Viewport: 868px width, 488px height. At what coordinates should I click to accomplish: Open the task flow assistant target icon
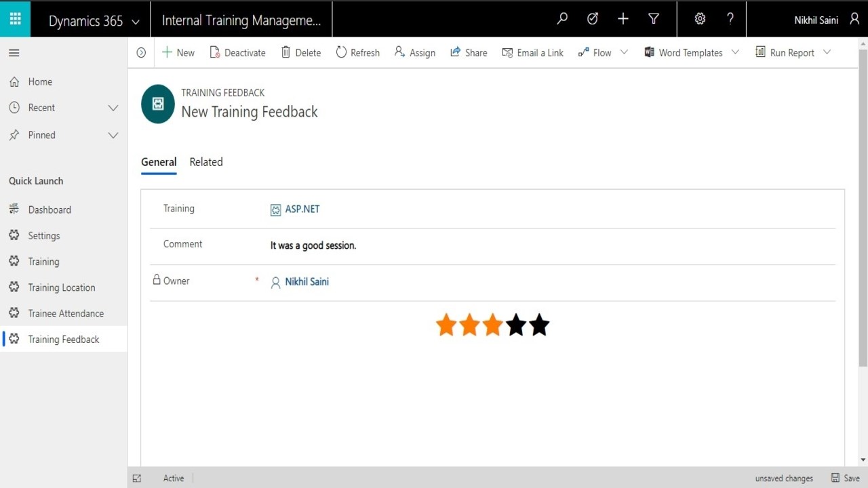[593, 19]
